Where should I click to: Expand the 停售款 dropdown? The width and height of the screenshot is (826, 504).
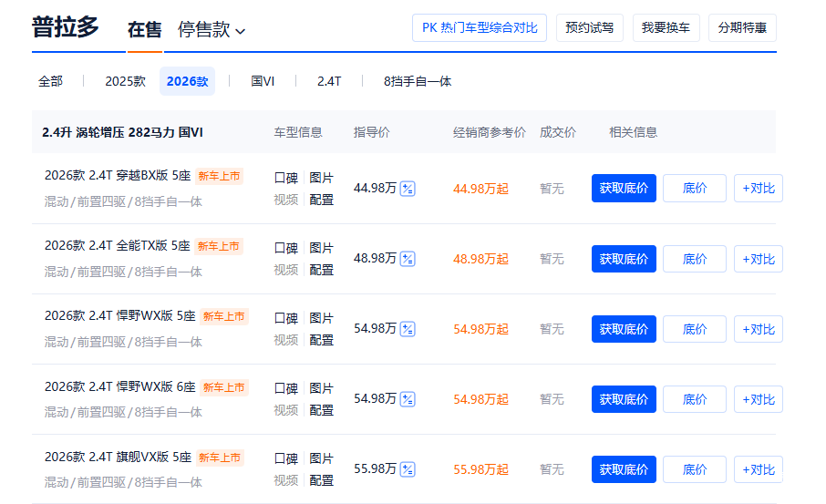212,29
